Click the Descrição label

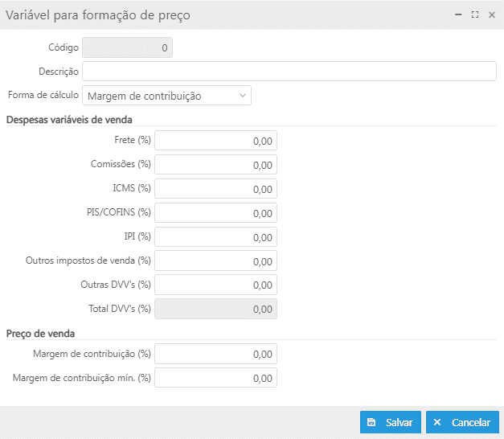[x=59, y=72]
